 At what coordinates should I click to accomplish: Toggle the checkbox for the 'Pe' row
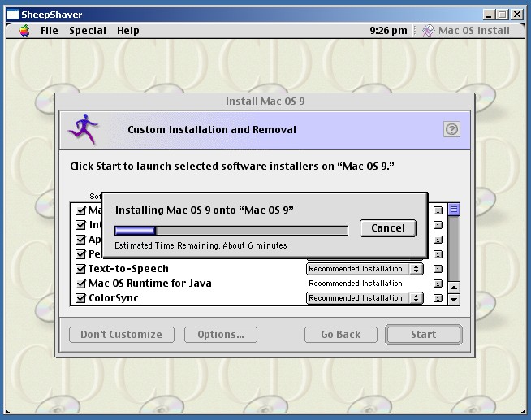click(x=80, y=254)
